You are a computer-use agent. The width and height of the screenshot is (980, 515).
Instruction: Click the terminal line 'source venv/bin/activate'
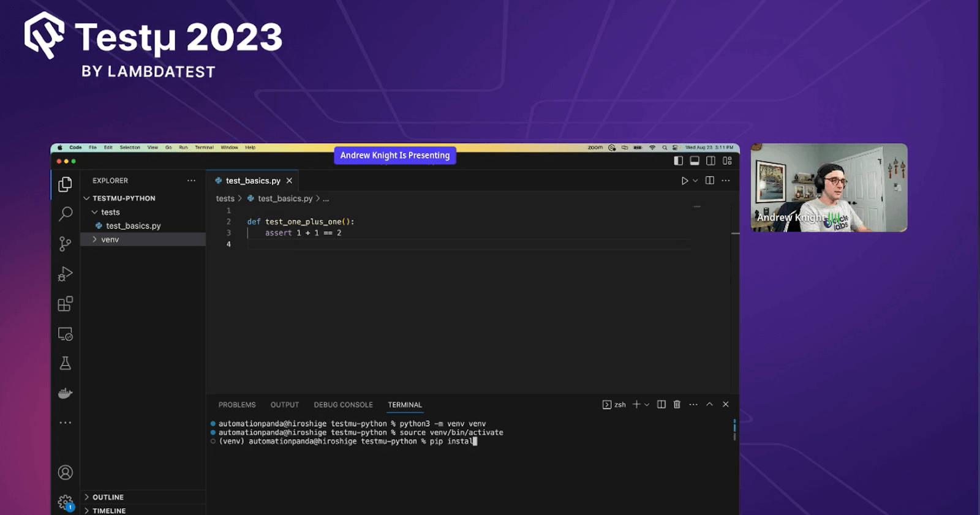[x=451, y=432]
